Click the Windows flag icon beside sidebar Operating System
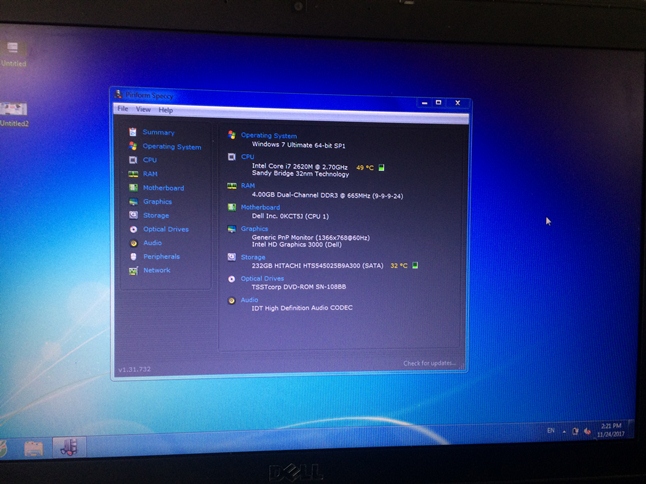This screenshot has height=484, width=646. [133, 146]
